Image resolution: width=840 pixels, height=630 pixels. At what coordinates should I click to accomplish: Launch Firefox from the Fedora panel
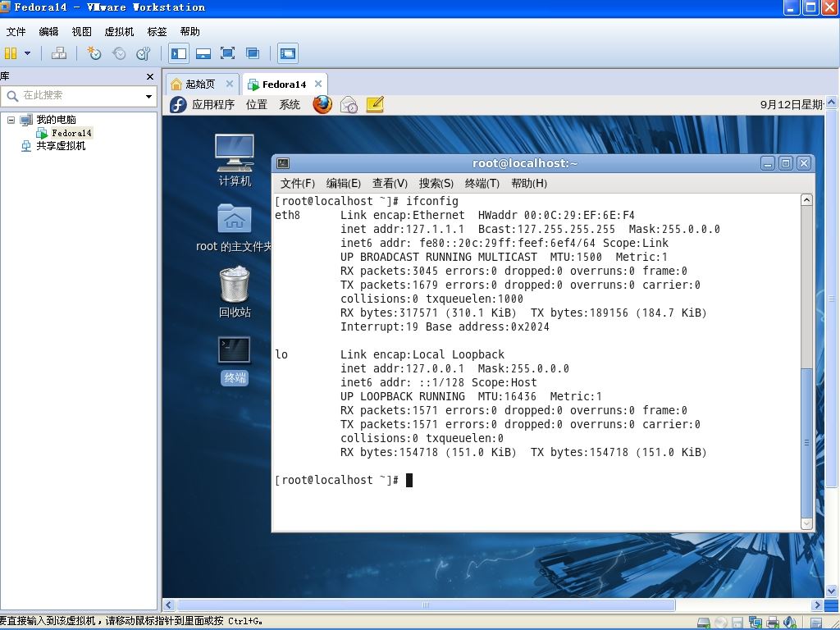click(x=322, y=104)
